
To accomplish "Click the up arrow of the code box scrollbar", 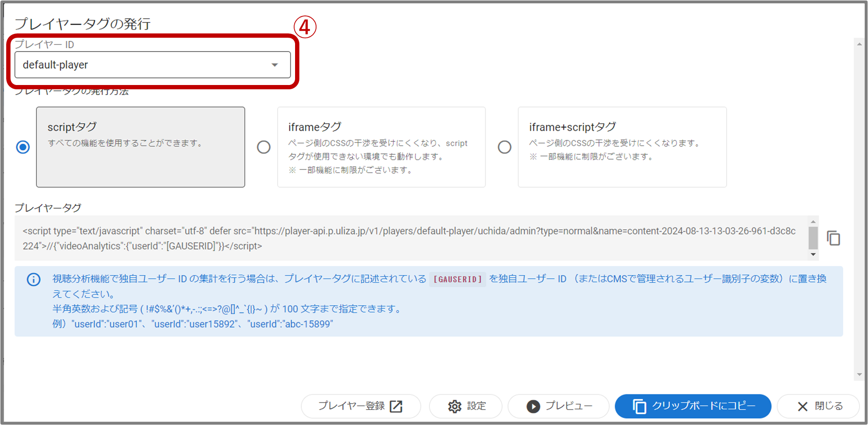I will 813,222.
